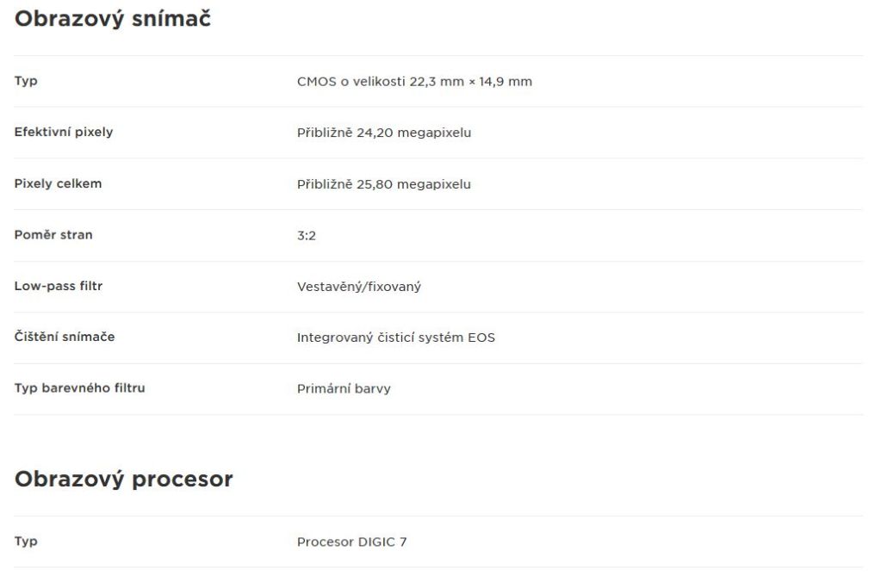Viewport: 887px width, 588px height.
Task: Click the Přibližně 24,20 megapixelu value
Action: (383, 133)
